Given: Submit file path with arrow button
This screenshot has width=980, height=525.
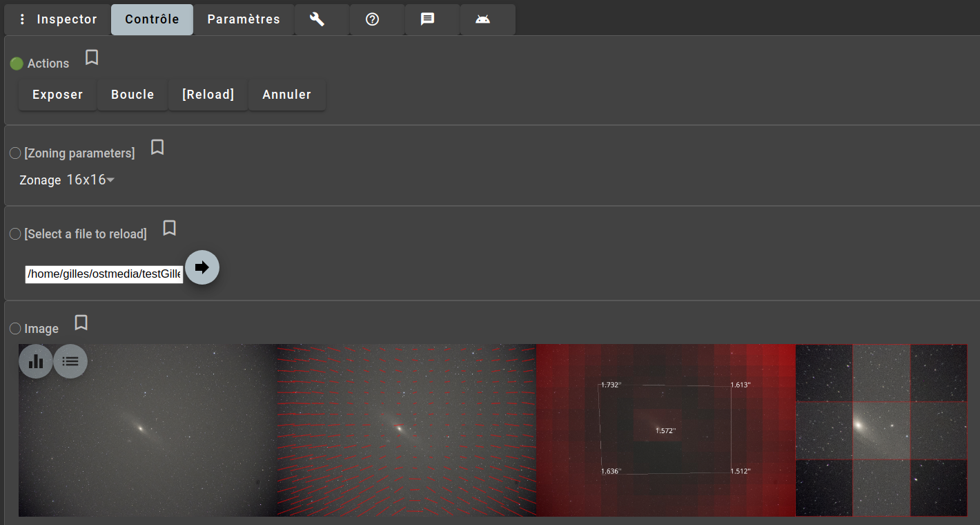Looking at the screenshot, I should (202, 267).
